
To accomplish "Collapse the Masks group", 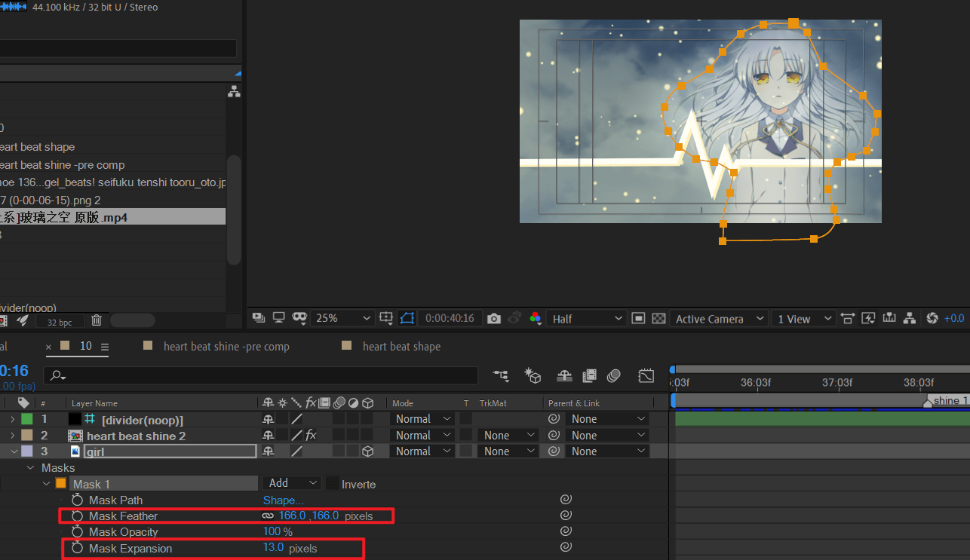I will click(x=31, y=468).
